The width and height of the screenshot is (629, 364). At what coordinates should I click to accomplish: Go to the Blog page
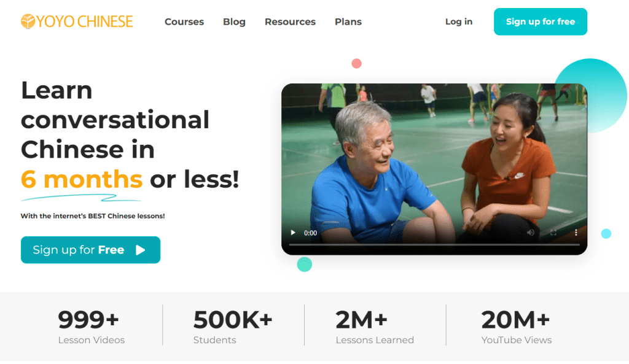pos(234,21)
